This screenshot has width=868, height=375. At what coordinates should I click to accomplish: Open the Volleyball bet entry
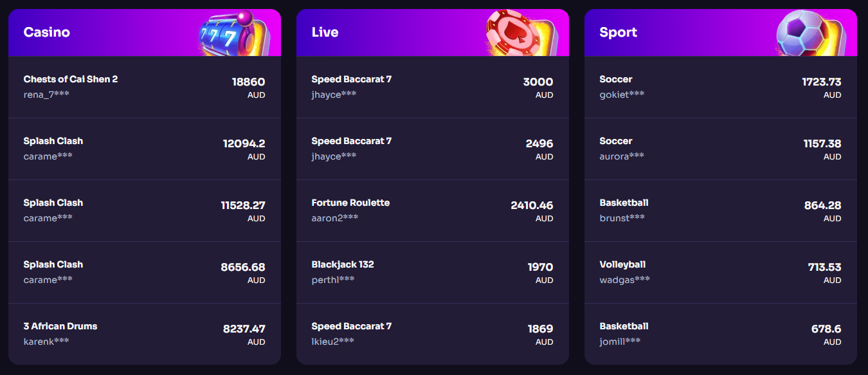[x=721, y=271]
